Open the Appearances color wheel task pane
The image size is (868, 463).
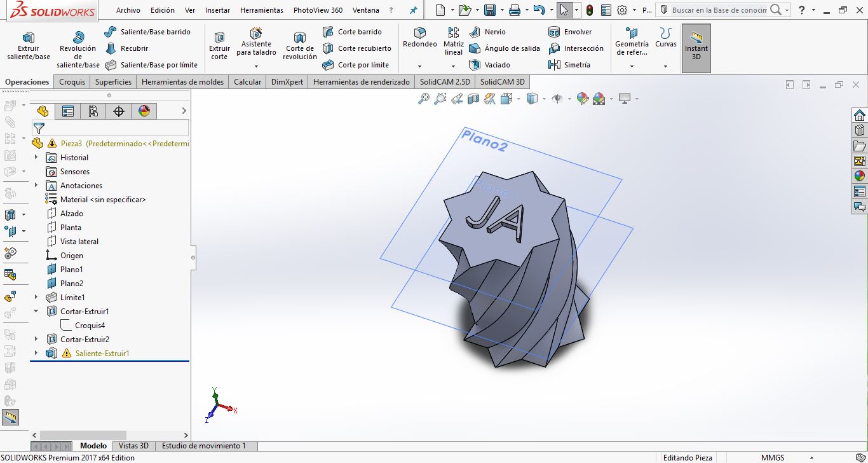[860, 176]
